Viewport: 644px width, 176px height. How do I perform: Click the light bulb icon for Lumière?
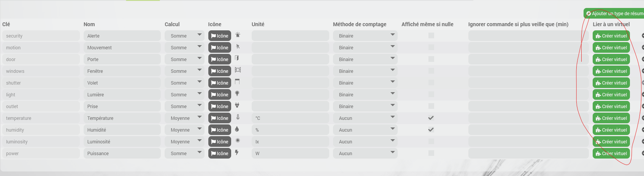click(237, 94)
